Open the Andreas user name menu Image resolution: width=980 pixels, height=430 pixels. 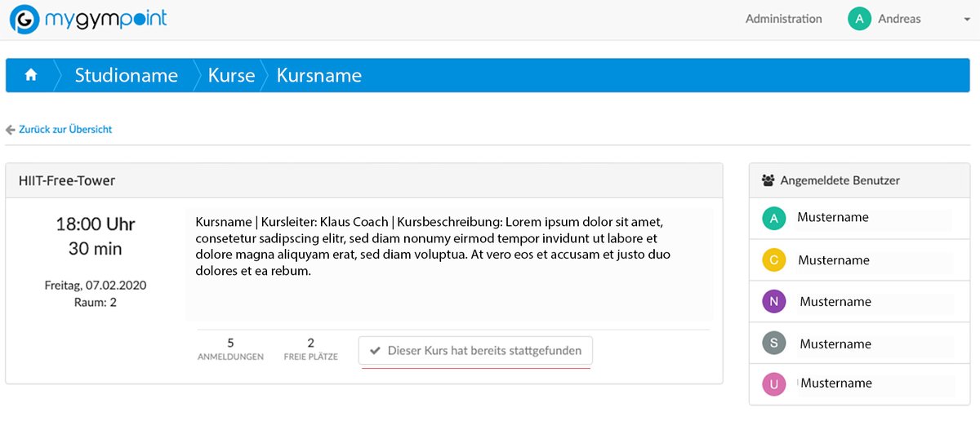click(899, 19)
